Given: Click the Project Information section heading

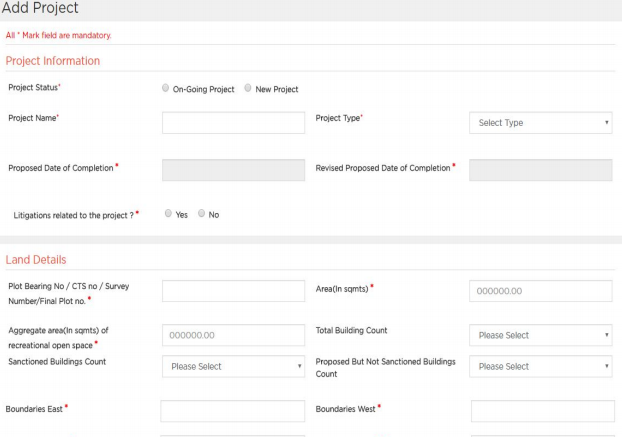Looking at the screenshot, I should pyautogui.click(x=53, y=61).
